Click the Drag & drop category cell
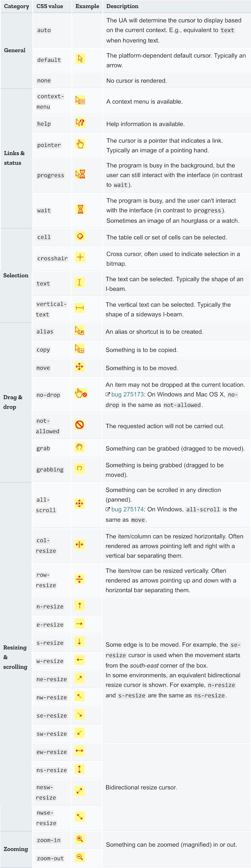 click(13, 402)
